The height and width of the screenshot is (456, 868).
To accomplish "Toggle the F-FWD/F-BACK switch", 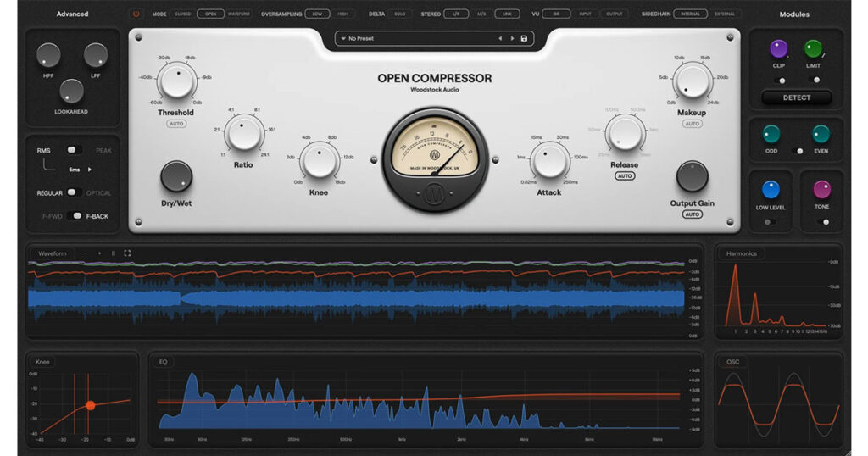I will tap(75, 216).
